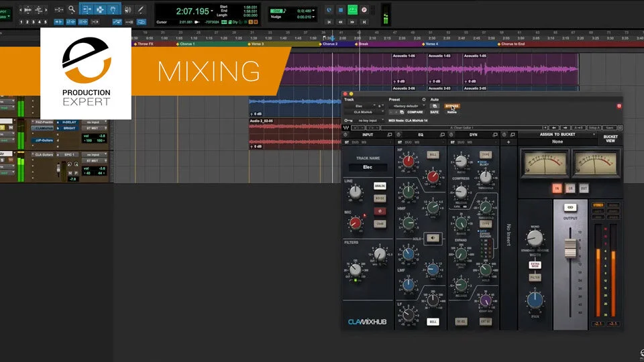
Task: Click the Waves Save button
Action: click(x=610, y=127)
